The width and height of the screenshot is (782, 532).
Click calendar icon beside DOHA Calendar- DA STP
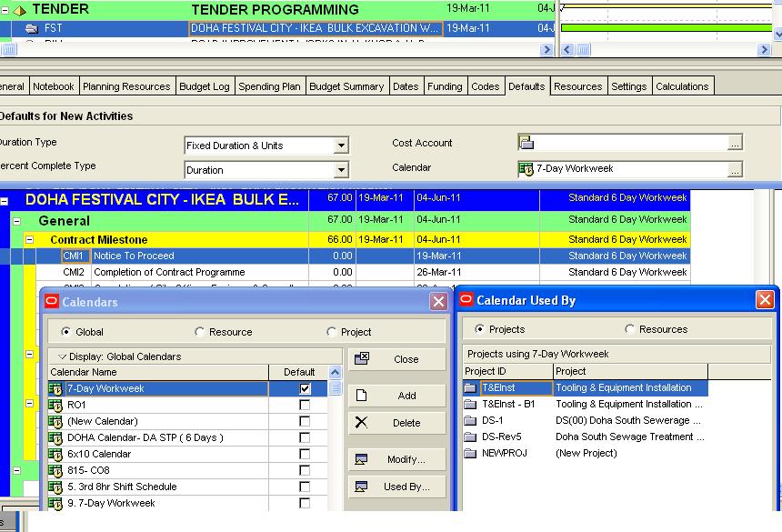[55, 437]
